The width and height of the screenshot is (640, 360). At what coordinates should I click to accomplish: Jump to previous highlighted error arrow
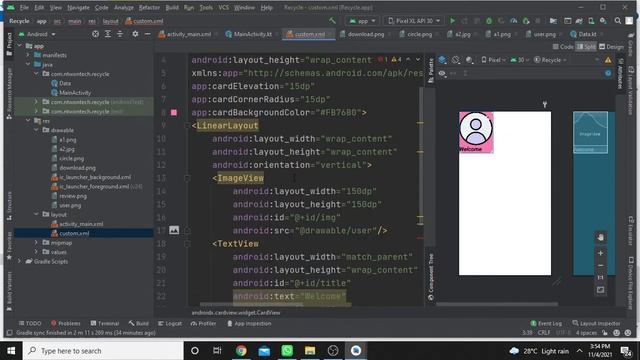click(x=408, y=60)
